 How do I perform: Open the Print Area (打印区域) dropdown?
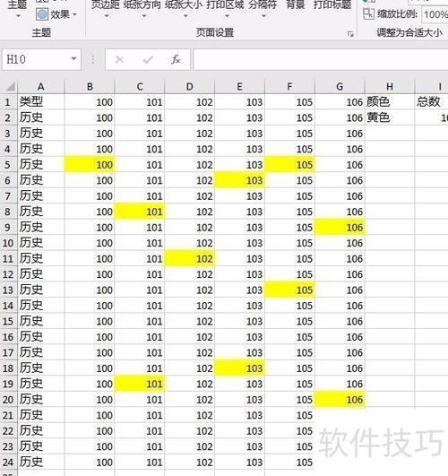coord(225,8)
